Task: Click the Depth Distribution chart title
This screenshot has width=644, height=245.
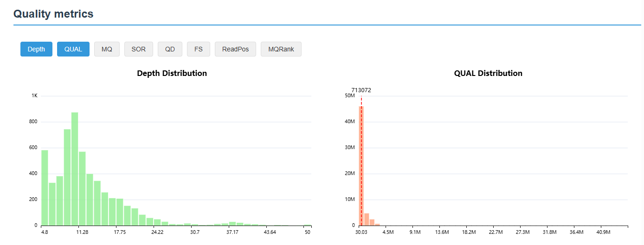Action: (172, 73)
